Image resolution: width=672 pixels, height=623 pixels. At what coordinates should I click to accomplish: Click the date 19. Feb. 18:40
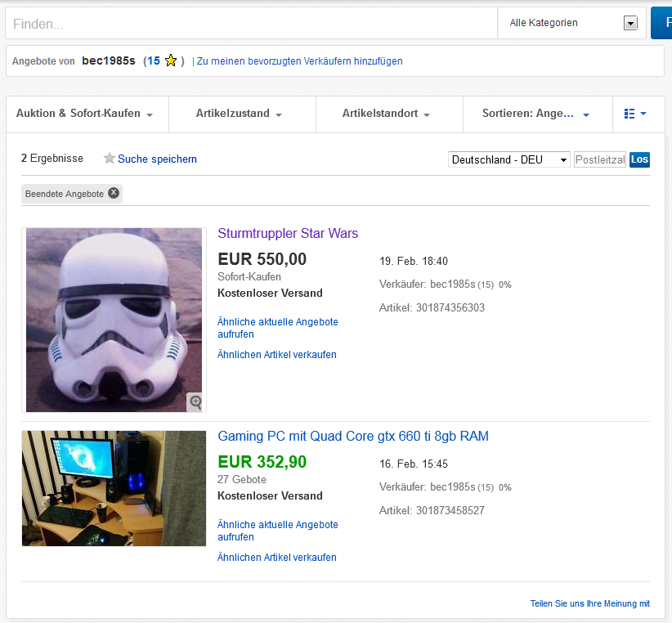[x=414, y=261]
